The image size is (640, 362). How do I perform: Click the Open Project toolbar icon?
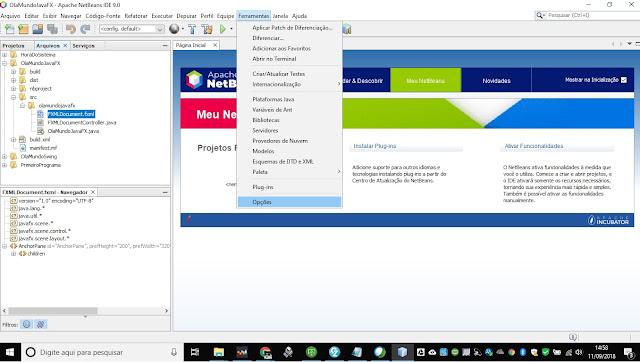(x=38, y=29)
